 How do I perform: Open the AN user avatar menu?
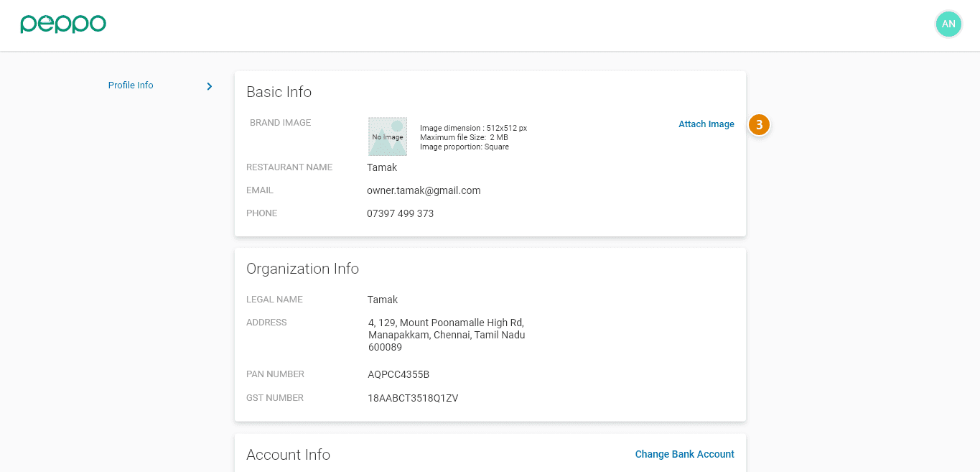948,24
